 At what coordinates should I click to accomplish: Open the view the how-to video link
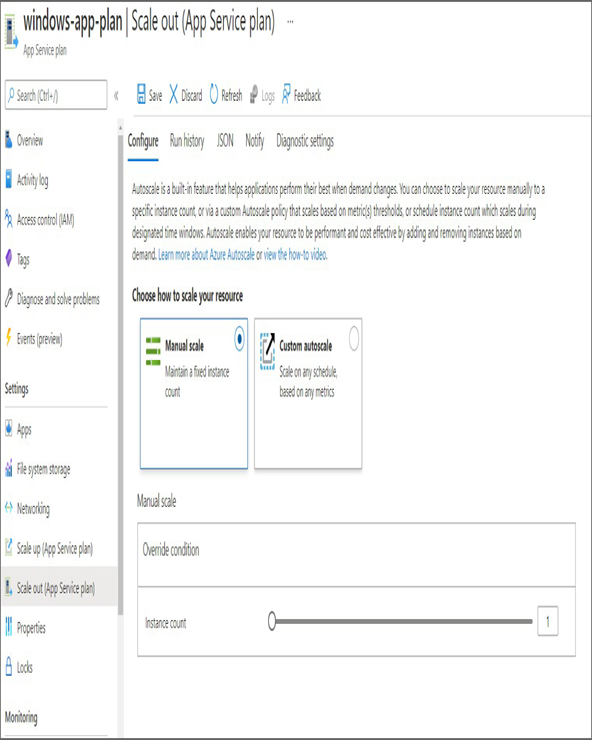pyautogui.click(x=295, y=255)
